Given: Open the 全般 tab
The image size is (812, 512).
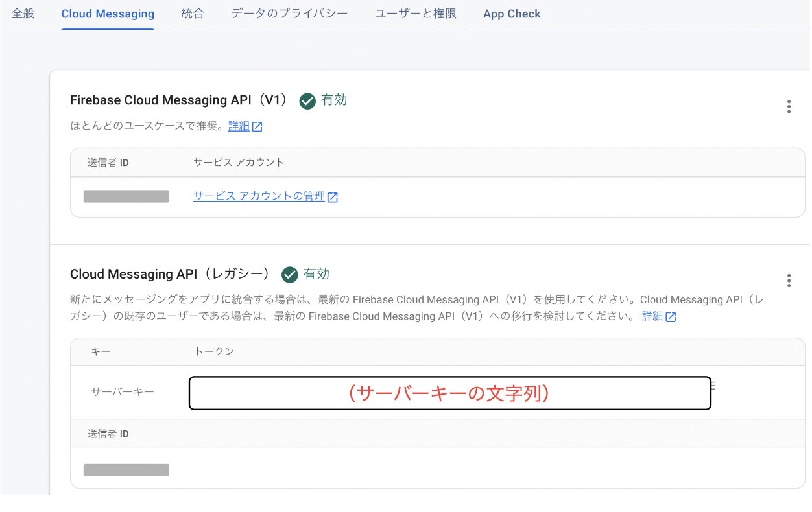Looking at the screenshot, I should click(x=23, y=14).
